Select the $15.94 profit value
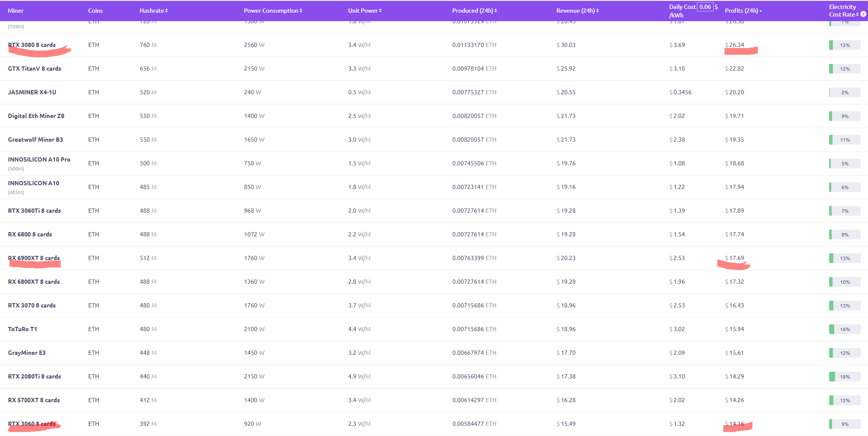Viewport: 868px width, 436px height. tap(735, 329)
